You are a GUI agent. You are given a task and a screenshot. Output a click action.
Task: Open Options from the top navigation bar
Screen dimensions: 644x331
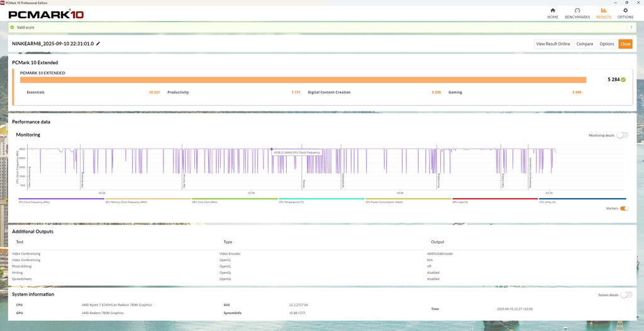[625, 13]
